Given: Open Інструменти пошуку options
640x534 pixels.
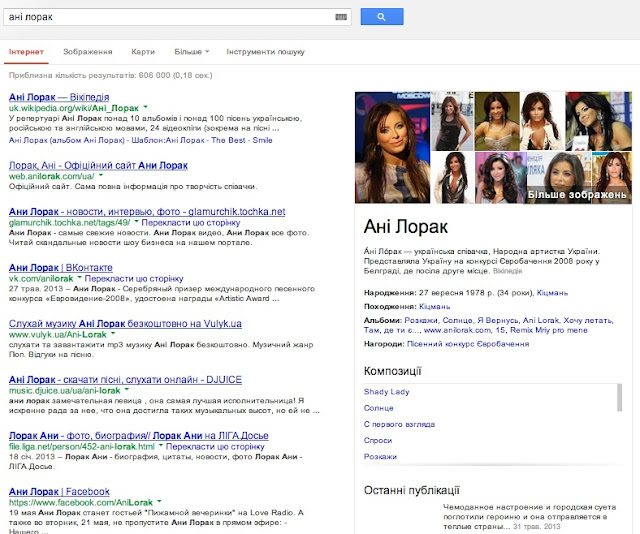Looking at the screenshot, I should click(x=265, y=52).
